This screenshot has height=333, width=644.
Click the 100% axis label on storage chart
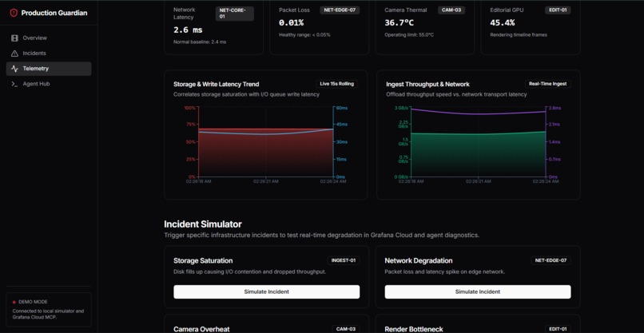point(189,108)
